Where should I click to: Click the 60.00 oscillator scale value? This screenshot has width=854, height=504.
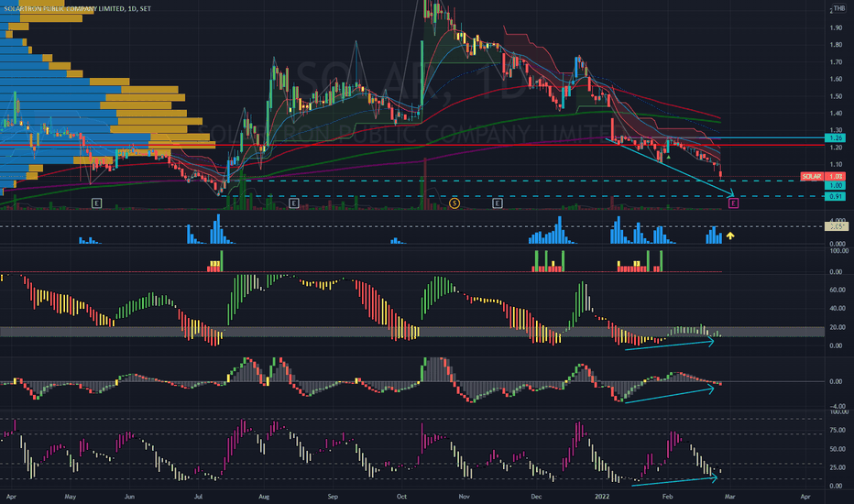tap(838, 290)
